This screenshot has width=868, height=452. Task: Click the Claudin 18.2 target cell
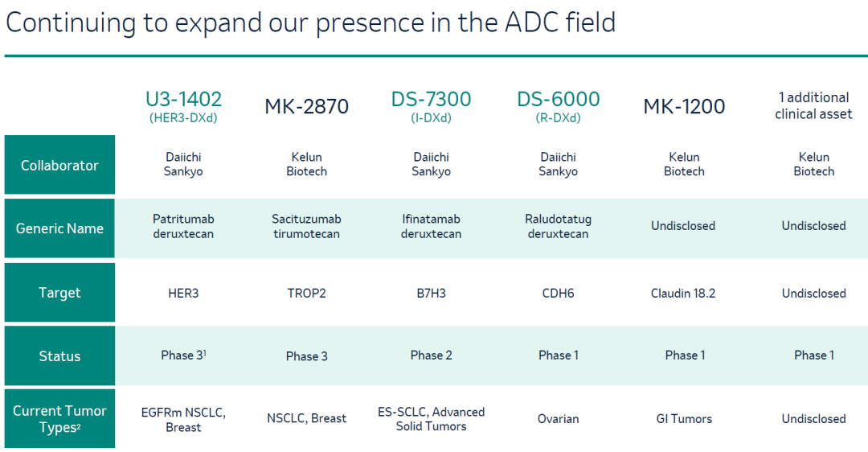coord(683,294)
